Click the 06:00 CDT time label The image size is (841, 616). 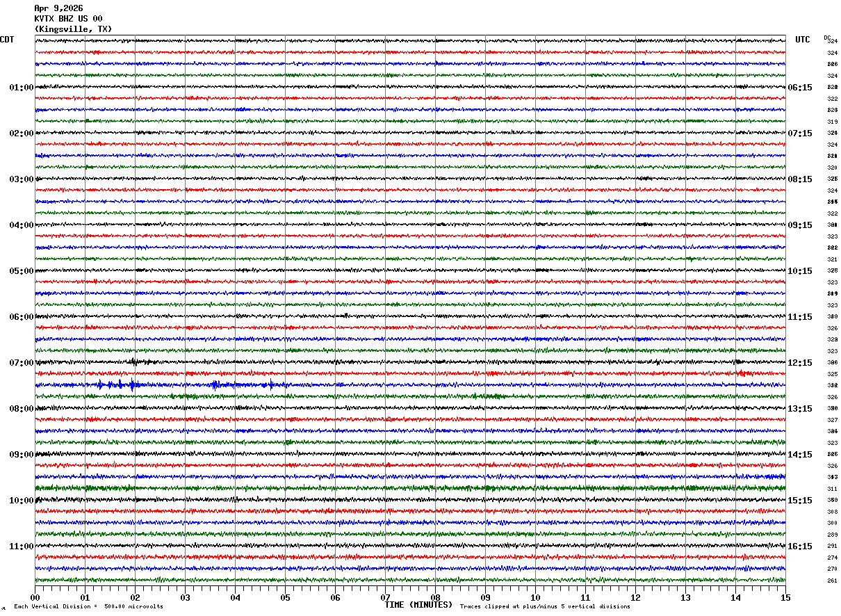coord(22,317)
